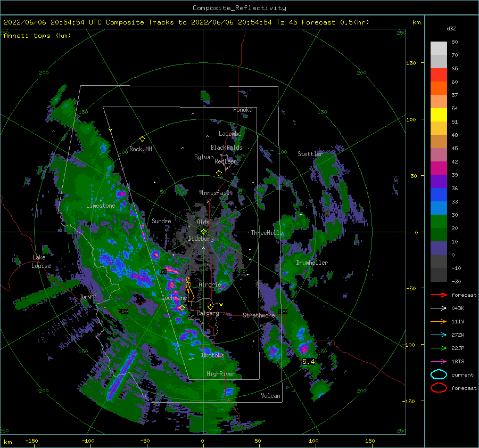This screenshot has height=448, width=479.
Task: Click the 'Blackfalds' town label
Action: [x=226, y=148]
